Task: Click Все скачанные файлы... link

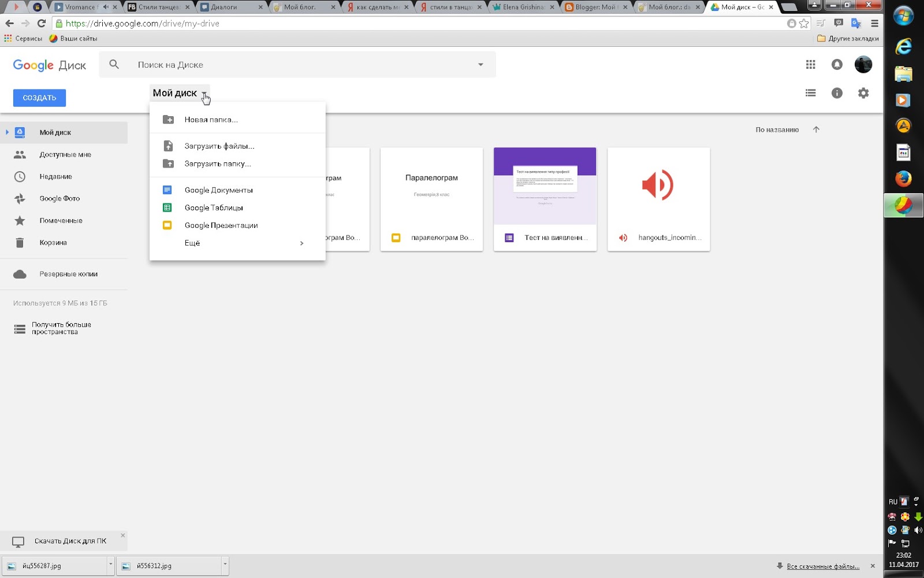Action: (x=823, y=566)
